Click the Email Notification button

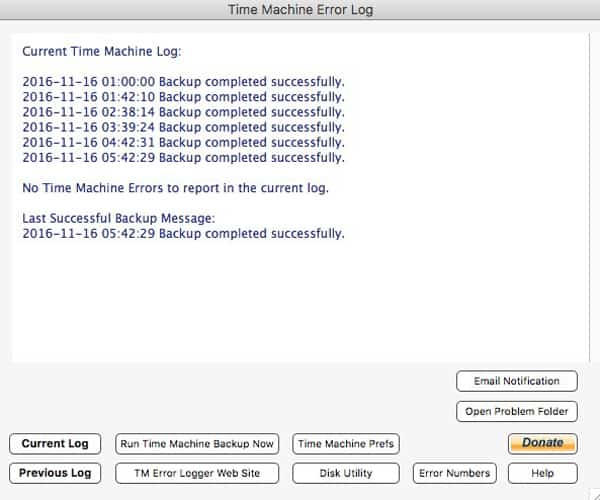517,381
